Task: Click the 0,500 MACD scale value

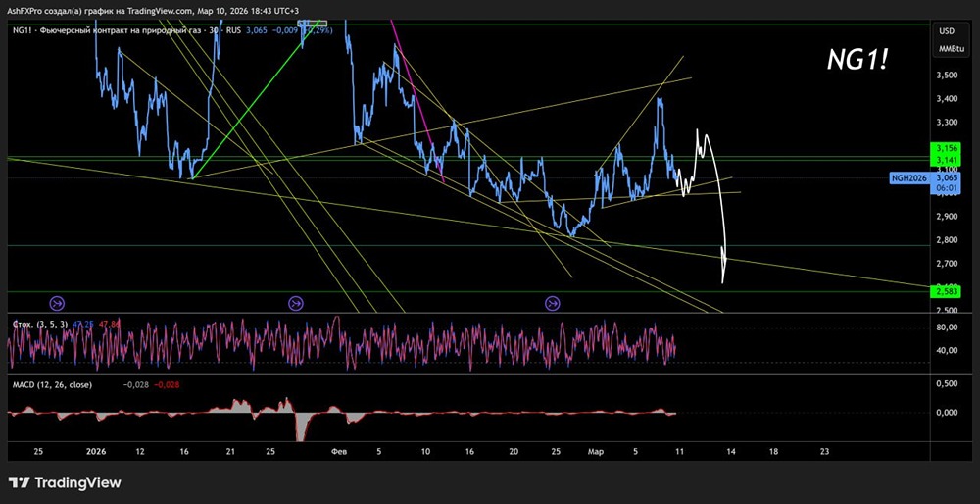Action: tap(948, 384)
